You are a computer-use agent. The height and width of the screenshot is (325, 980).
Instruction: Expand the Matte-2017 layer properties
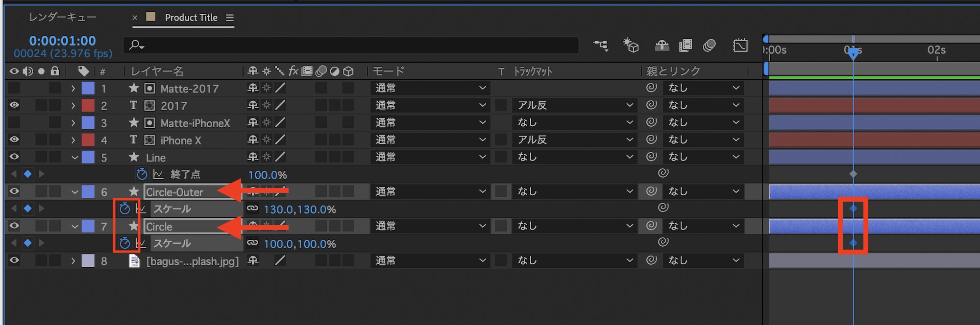pyautogui.click(x=73, y=89)
